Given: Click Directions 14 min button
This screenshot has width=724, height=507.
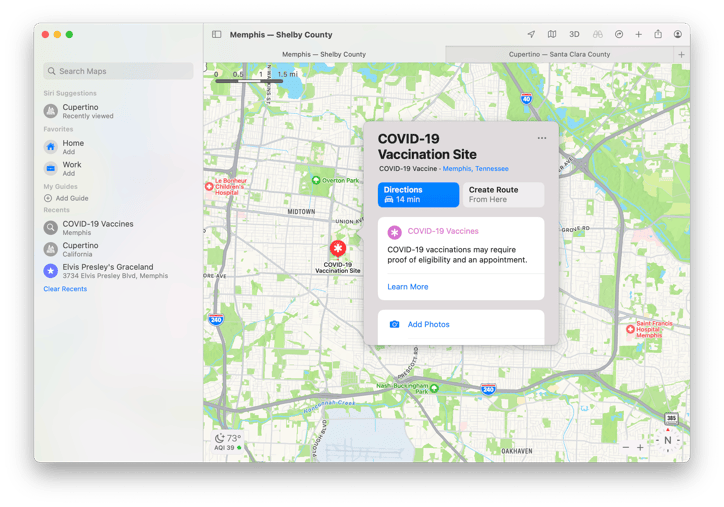Looking at the screenshot, I should 418,194.
